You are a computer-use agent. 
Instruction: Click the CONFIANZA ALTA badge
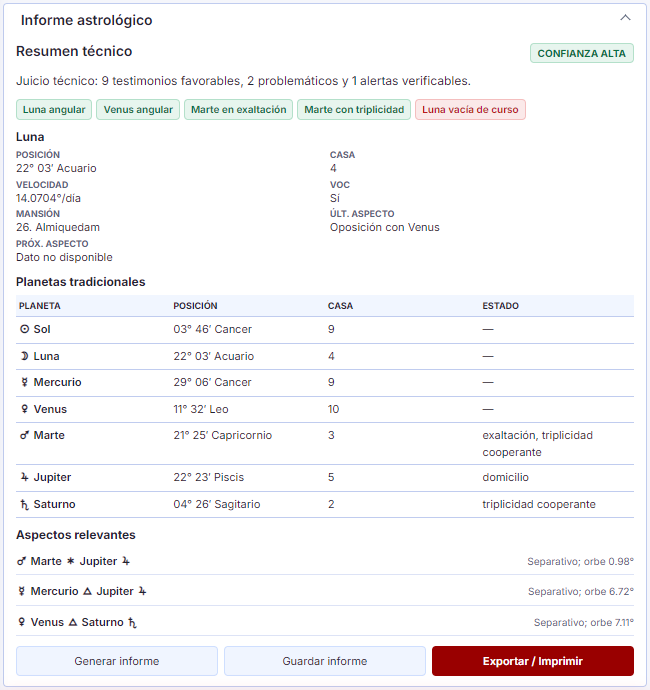click(x=581, y=53)
